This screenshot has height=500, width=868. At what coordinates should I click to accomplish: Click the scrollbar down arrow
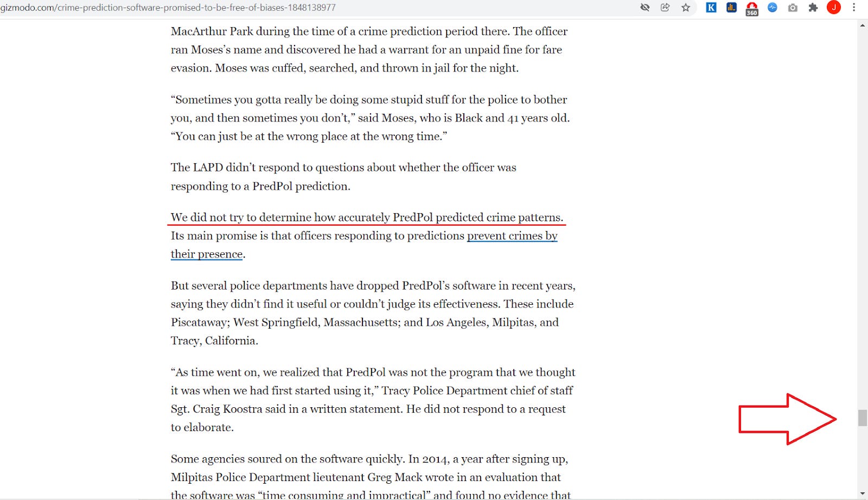(863, 494)
